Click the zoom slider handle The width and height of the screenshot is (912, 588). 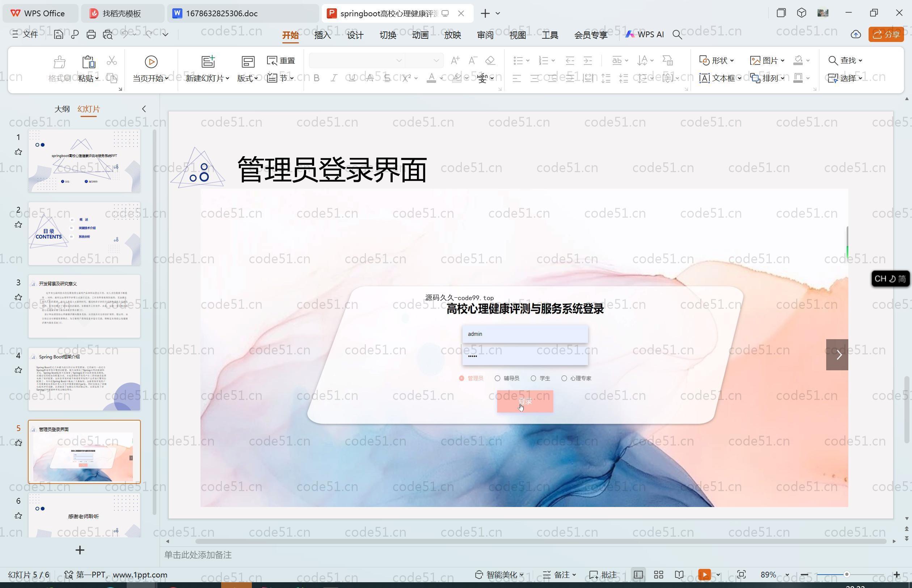pos(846,574)
